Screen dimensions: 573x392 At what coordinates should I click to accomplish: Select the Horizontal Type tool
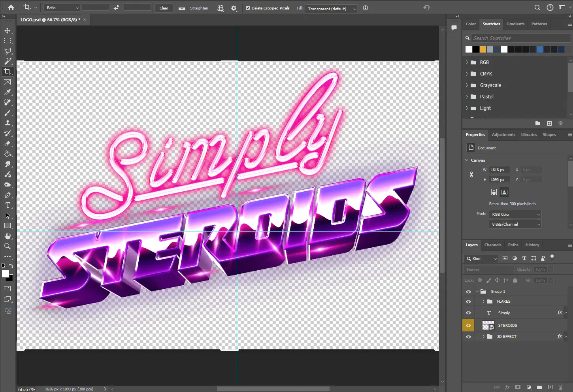tap(8, 205)
